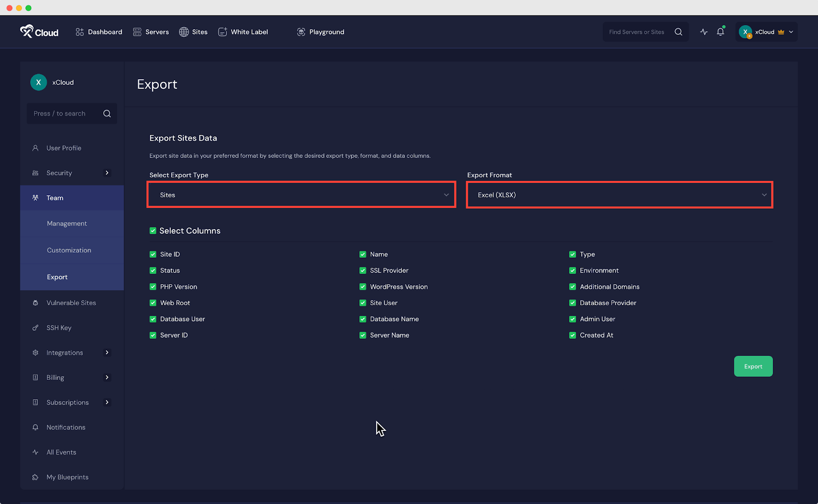Click the White Label icon
This screenshot has height=504, width=818.
pyautogui.click(x=223, y=32)
